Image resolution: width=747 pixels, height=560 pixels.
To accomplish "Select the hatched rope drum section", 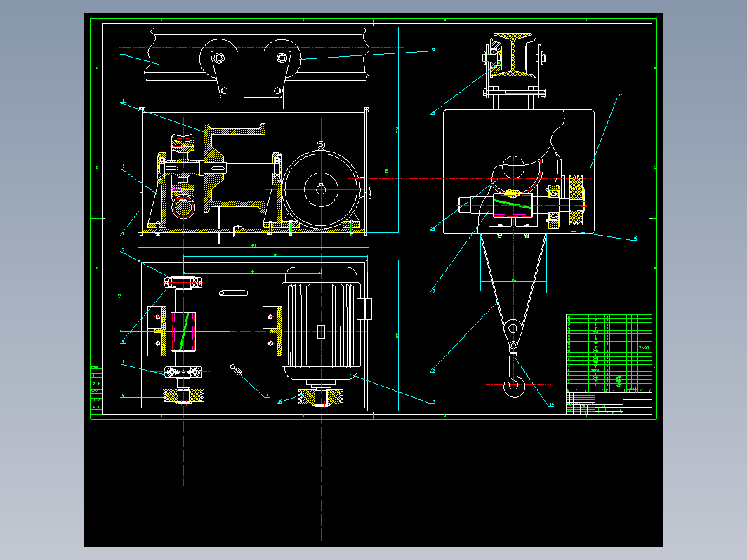I will pos(235,167).
